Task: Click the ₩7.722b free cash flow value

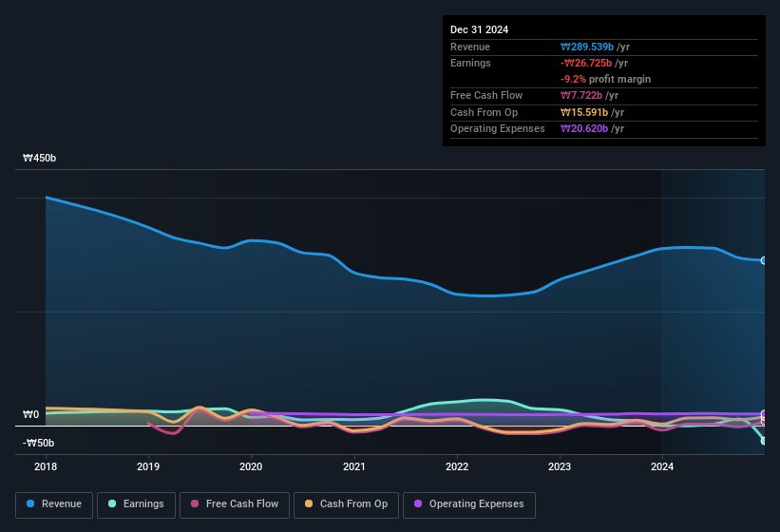Action: [581, 95]
